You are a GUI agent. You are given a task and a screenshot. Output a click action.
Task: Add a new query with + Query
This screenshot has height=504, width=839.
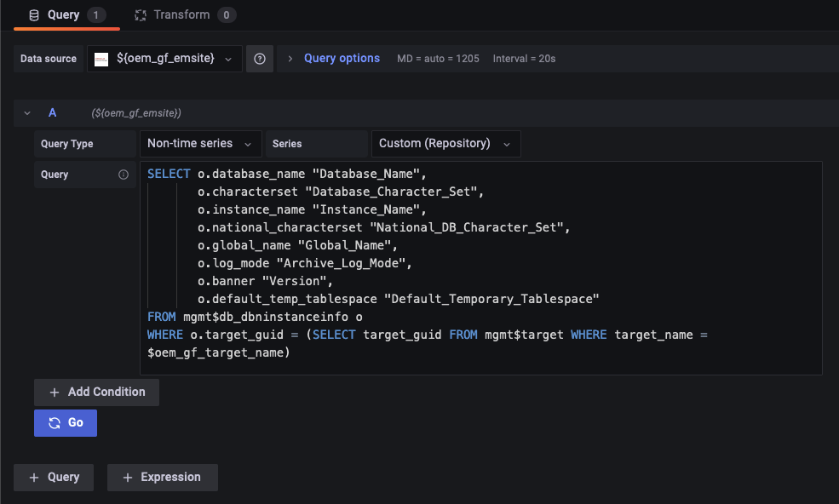pos(54,478)
